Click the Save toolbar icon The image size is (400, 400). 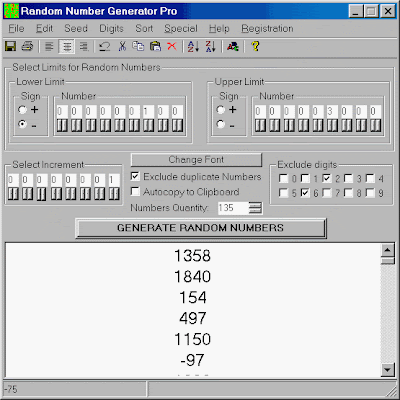click(x=11, y=46)
